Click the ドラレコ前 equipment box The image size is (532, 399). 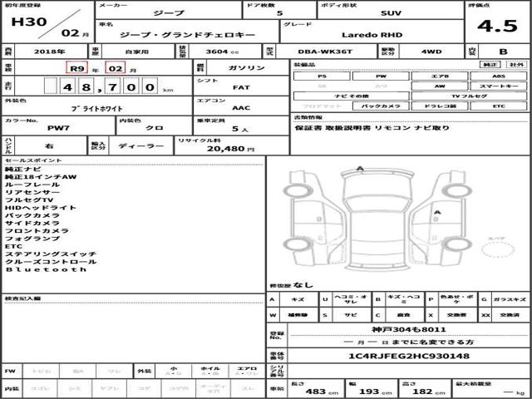440,106
